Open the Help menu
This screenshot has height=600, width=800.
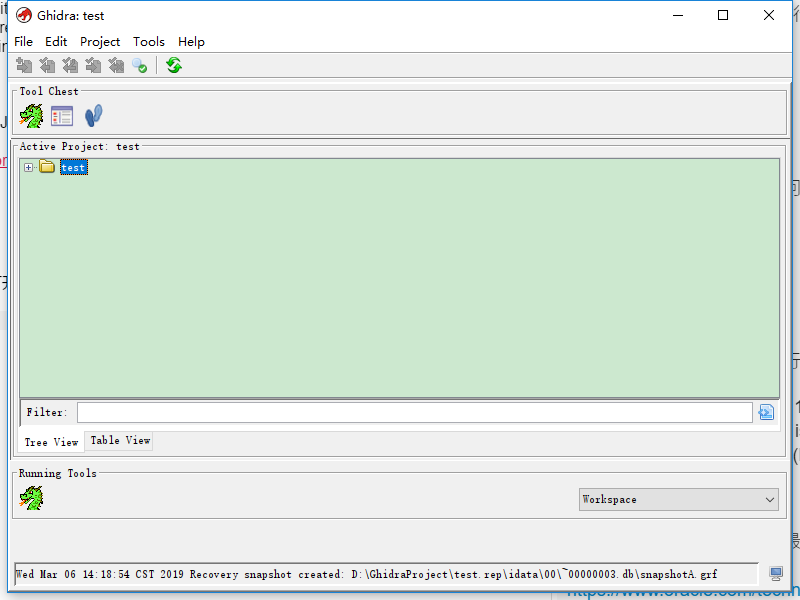click(191, 41)
